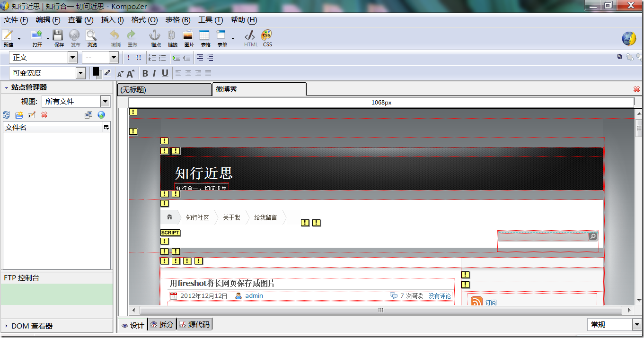The image size is (644, 338).
Task: Open the CSS editor
Action: coord(267,38)
